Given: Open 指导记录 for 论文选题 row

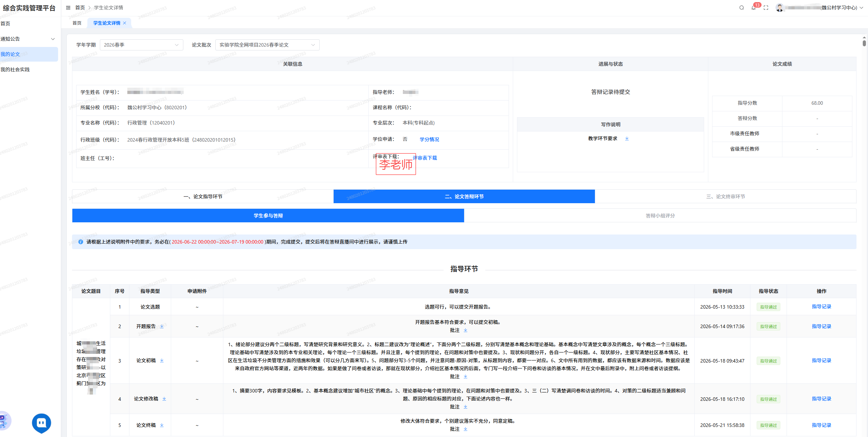Looking at the screenshot, I should click(x=821, y=307).
